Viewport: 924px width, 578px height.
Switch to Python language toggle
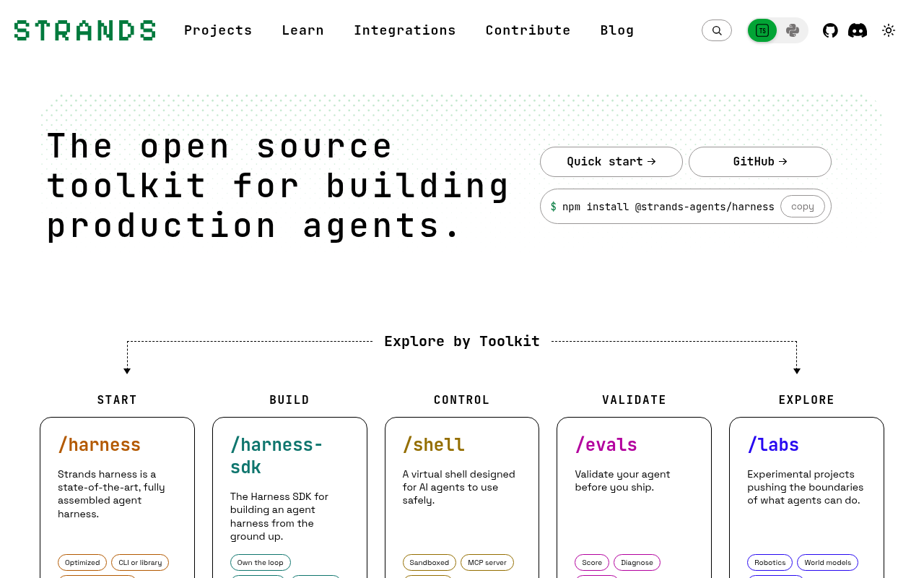[x=793, y=30]
